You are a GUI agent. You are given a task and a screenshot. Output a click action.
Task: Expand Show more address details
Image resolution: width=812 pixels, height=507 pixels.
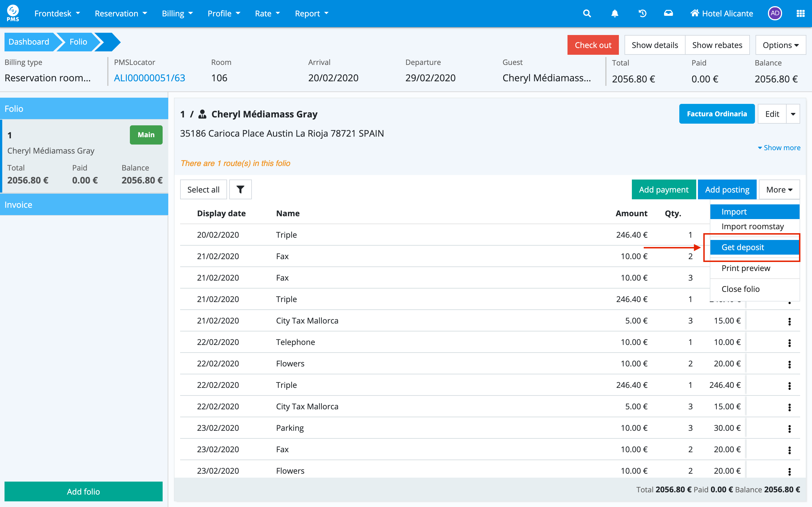(779, 148)
